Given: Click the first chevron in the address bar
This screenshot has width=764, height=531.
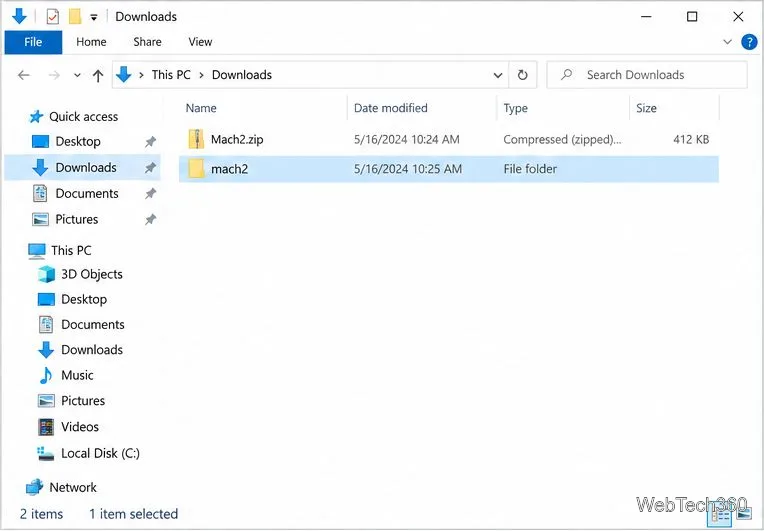Looking at the screenshot, I should tap(141, 75).
